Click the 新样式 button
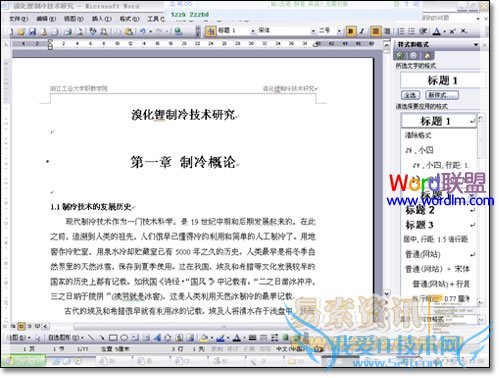Image resolution: width=500 pixels, height=378 pixels. point(442,95)
